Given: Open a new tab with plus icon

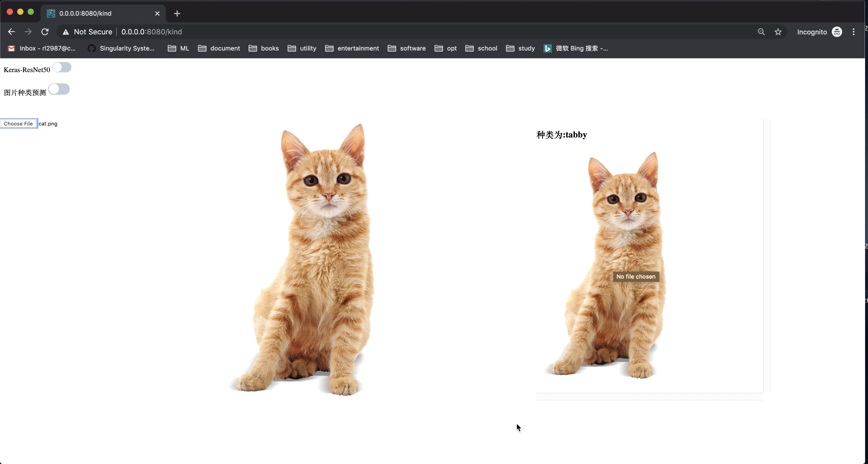Looking at the screenshot, I should pos(177,14).
